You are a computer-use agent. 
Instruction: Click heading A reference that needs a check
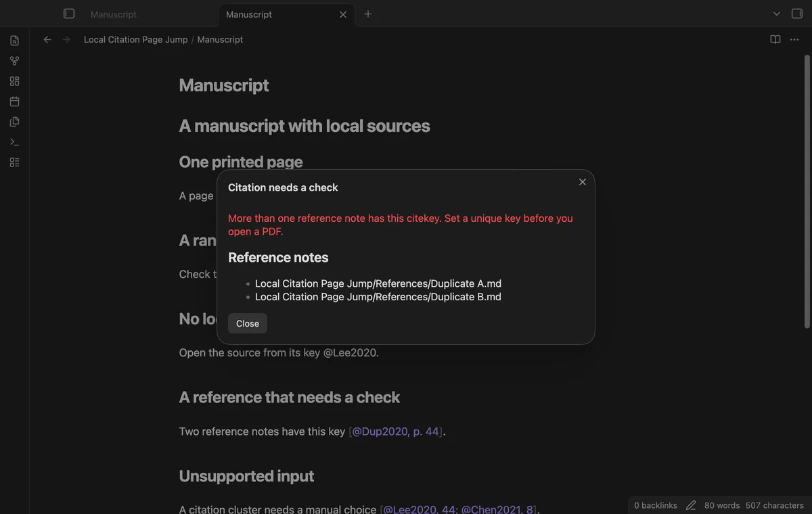click(290, 397)
